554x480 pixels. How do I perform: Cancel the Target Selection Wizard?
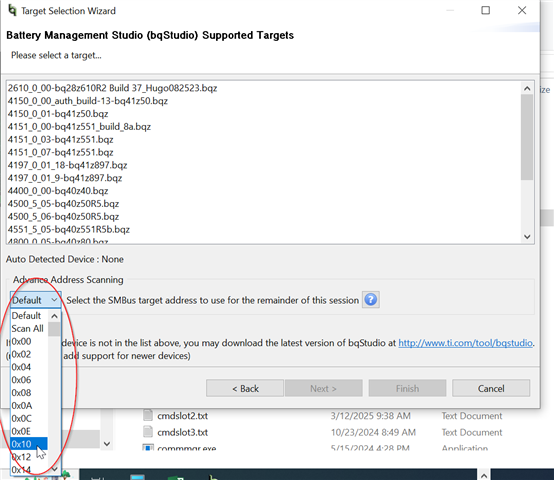[x=491, y=388]
